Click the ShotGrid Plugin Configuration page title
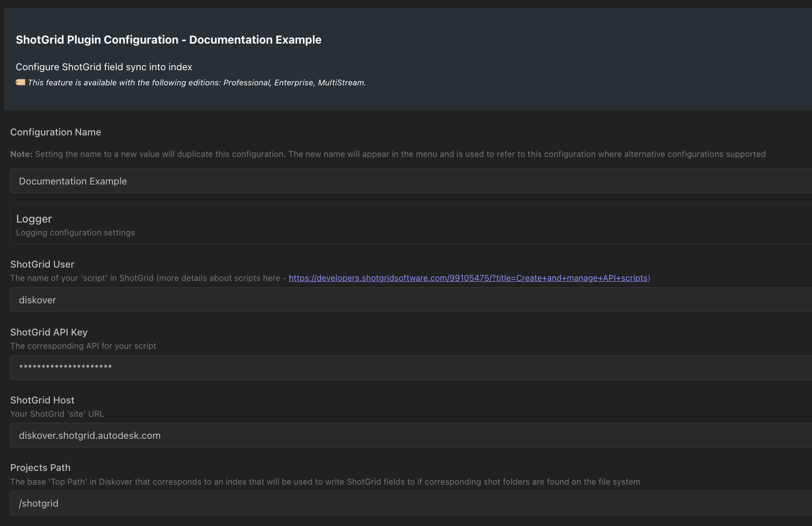The height and width of the screenshot is (526, 812). pyautogui.click(x=169, y=40)
